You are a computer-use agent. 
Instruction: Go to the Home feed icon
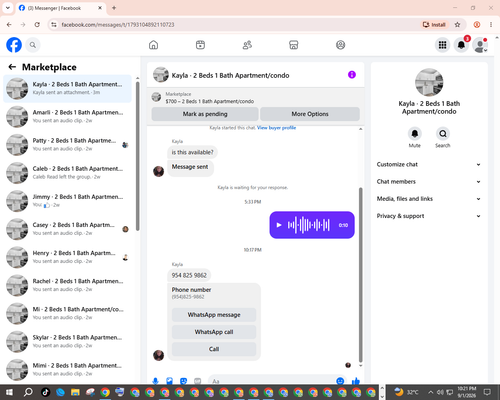point(153,45)
